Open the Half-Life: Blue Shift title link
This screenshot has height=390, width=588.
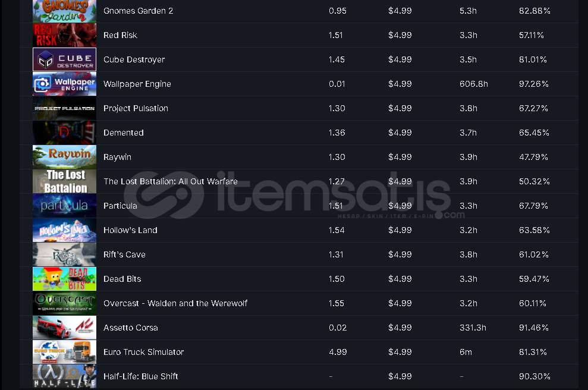pyautogui.click(x=141, y=376)
